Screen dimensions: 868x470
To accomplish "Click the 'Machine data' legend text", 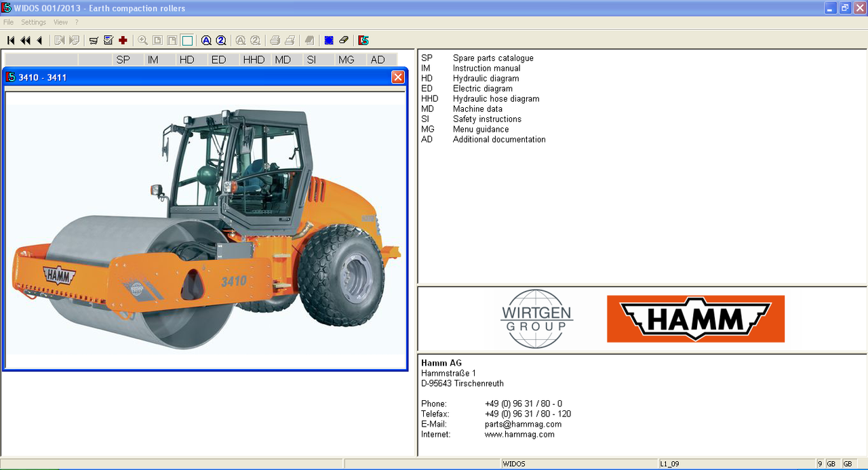I will click(x=478, y=109).
